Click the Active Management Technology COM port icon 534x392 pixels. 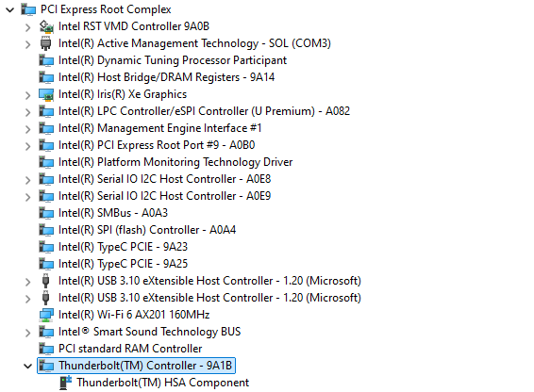(x=46, y=43)
